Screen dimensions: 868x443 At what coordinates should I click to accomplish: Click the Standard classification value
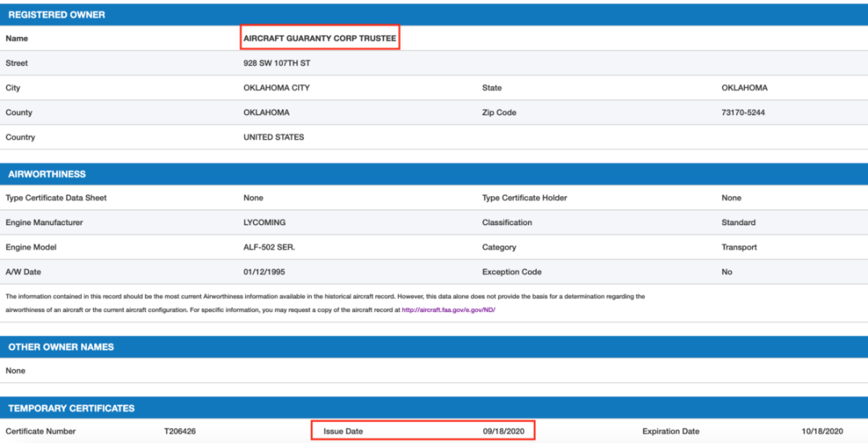tap(739, 223)
